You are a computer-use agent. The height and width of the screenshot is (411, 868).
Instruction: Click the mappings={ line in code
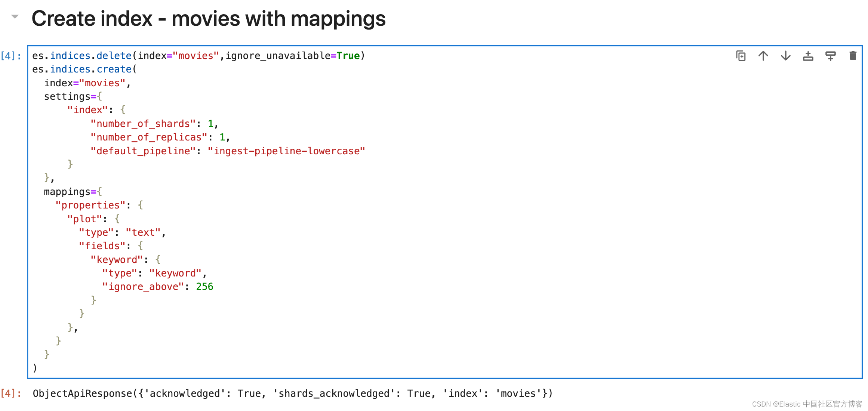(73, 192)
